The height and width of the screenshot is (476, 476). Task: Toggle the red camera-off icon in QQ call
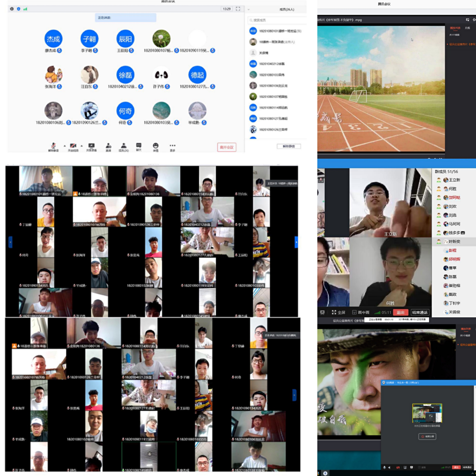[398, 467]
